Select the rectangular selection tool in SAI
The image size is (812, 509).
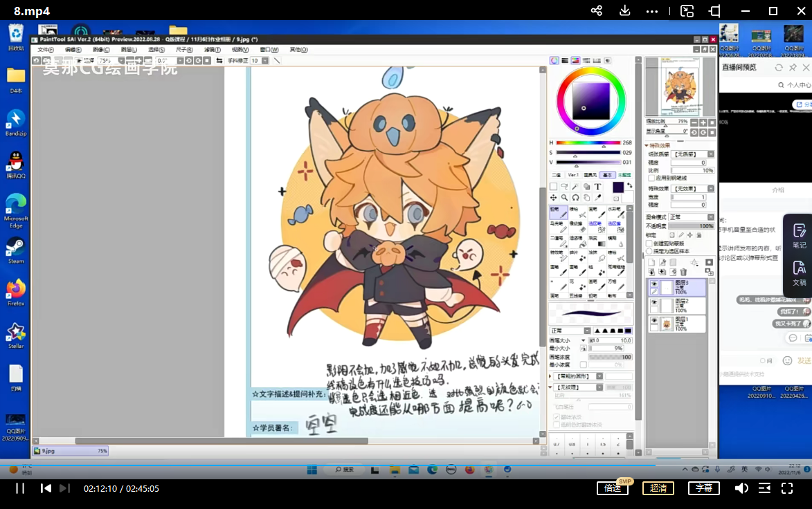(x=554, y=187)
